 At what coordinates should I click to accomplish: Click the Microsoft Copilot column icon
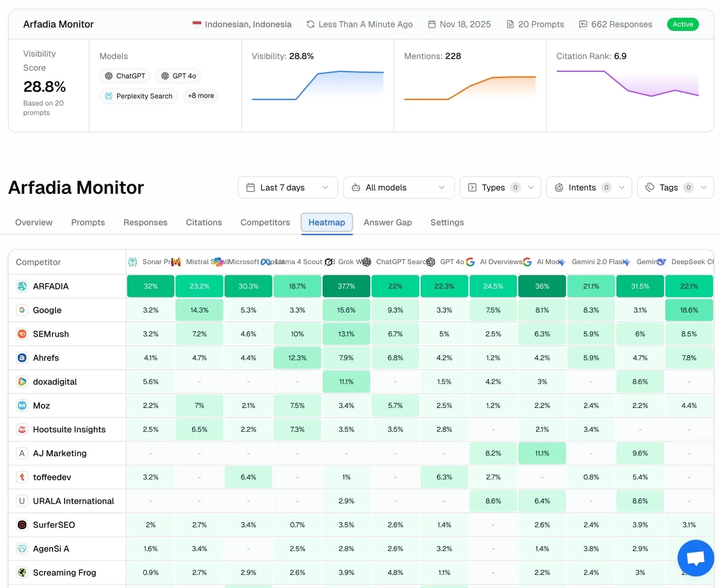[218, 262]
